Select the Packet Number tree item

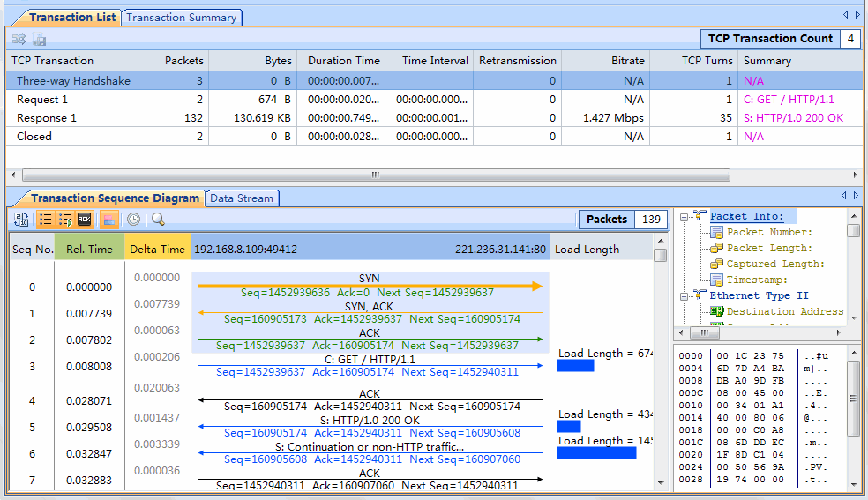point(769,232)
